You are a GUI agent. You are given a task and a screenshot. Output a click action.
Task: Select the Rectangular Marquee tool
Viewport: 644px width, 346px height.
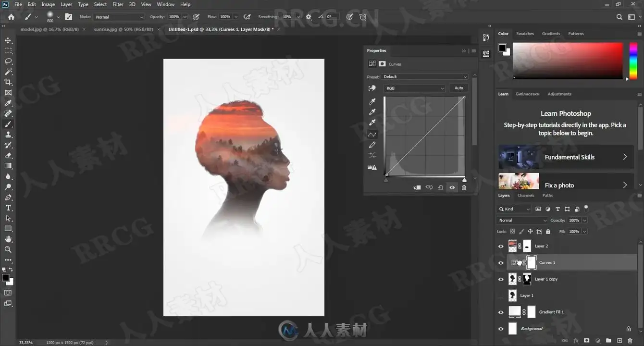tap(8, 51)
